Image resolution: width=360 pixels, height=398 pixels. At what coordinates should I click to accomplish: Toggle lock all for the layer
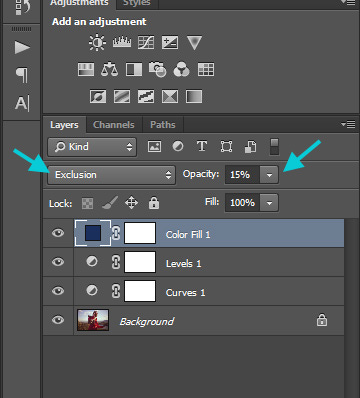point(154,203)
